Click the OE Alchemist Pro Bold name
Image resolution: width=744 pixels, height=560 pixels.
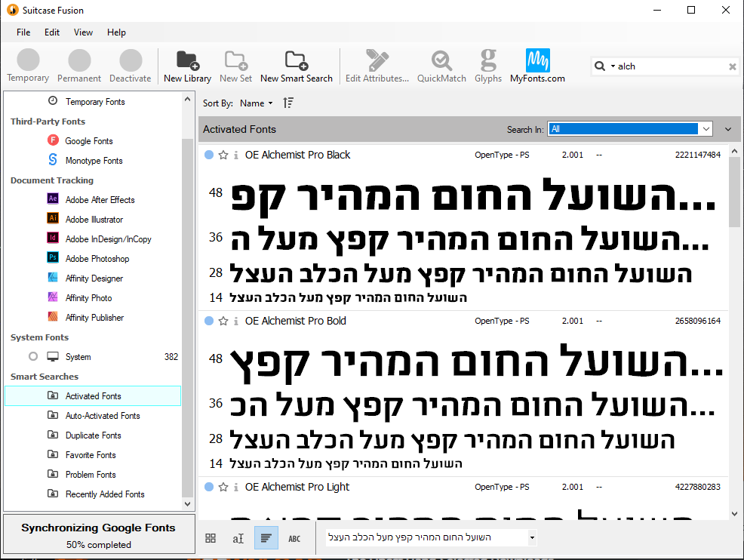[296, 321]
